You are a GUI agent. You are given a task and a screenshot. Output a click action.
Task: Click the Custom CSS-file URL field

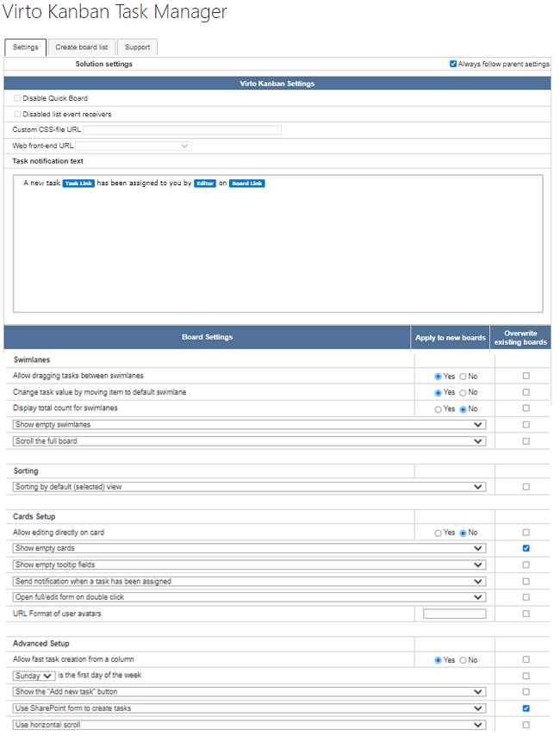[x=182, y=130]
